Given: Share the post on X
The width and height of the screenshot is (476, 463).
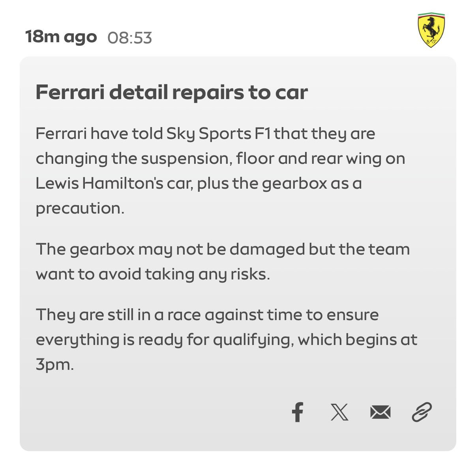Looking at the screenshot, I should [x=339, y=412].
